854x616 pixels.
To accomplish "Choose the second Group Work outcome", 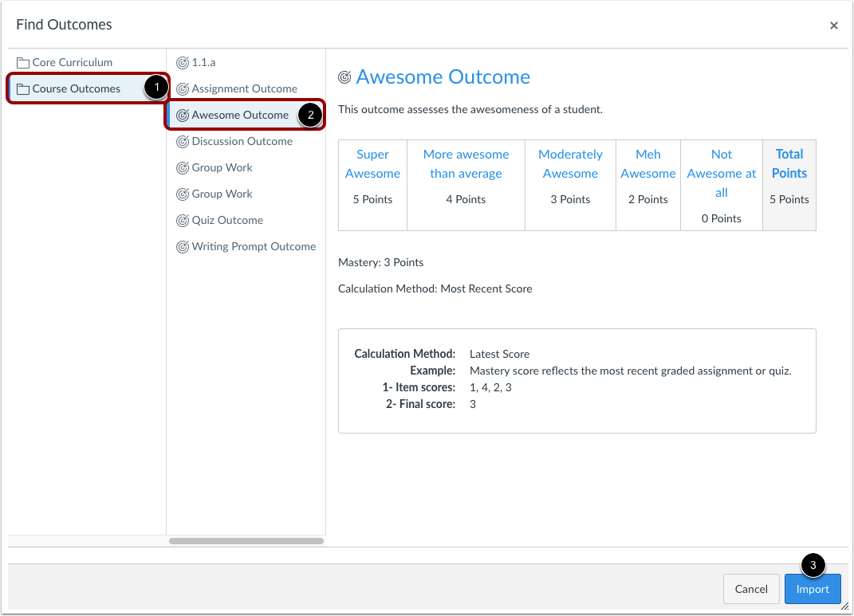I will click(222, 194).
